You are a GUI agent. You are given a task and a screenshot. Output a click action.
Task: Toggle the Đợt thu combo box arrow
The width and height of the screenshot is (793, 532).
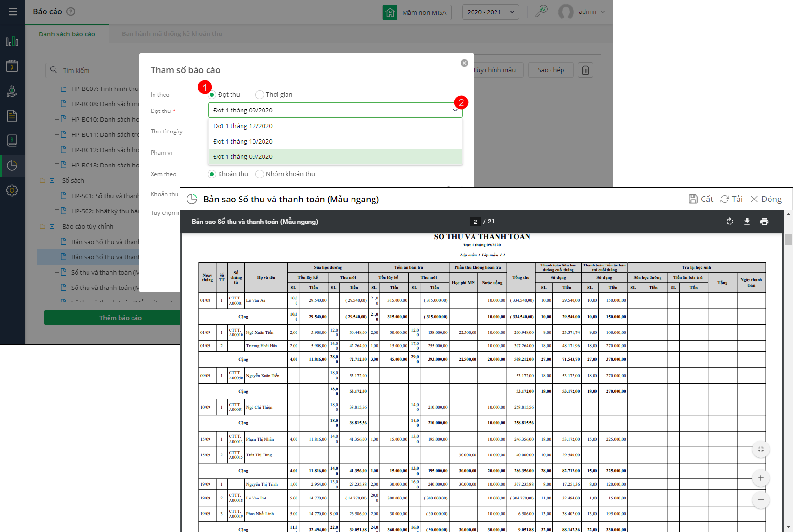(x=455, y=110)
